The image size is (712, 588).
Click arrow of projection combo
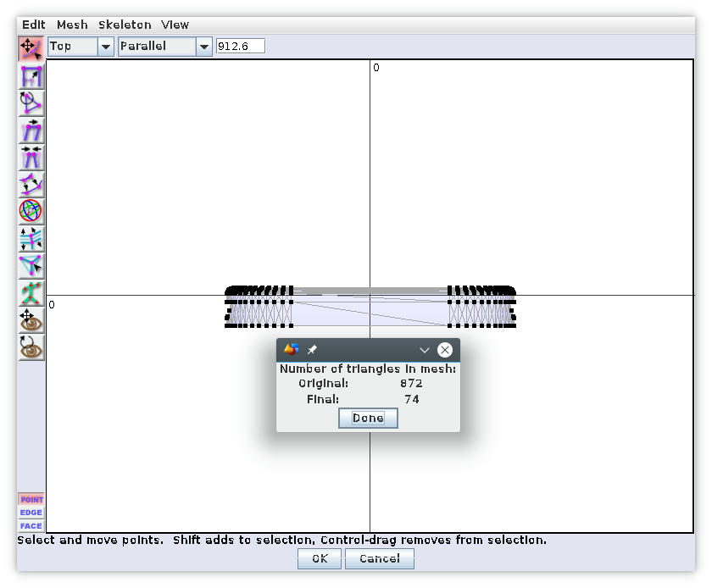point(204,47)
